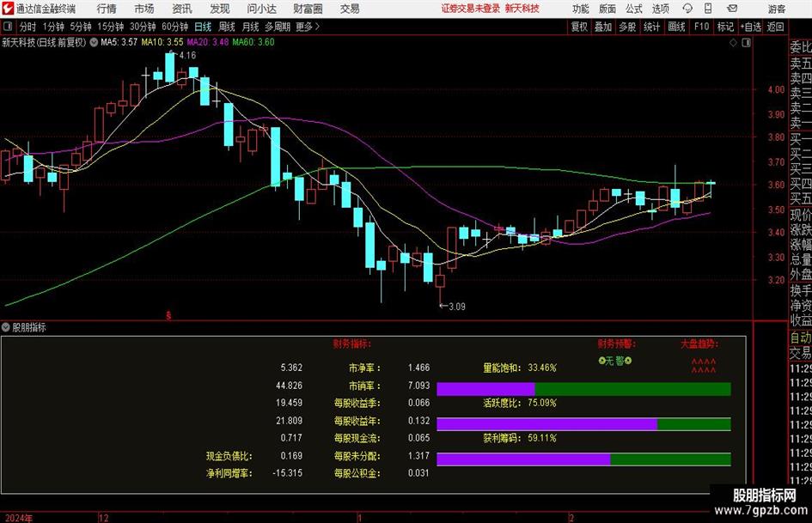Select the 日线 daily chart tab
The image size is (812, 523).
pos(203,27)
